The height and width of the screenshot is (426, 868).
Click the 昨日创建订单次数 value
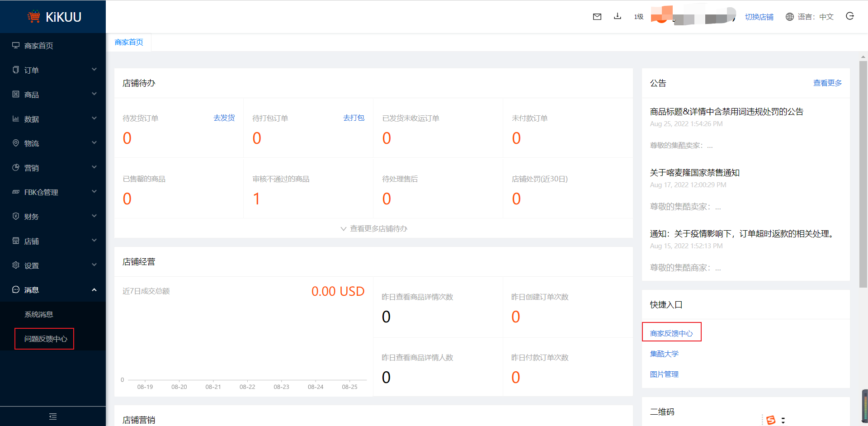516,317
